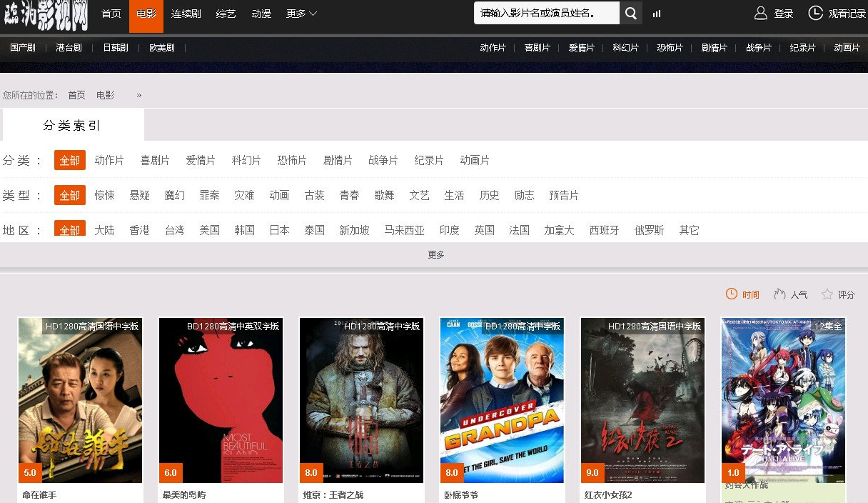The width and height of the screenshot is (868, 503).
Task: Open watch history clock icon
Action: click(x=815, y=13)
